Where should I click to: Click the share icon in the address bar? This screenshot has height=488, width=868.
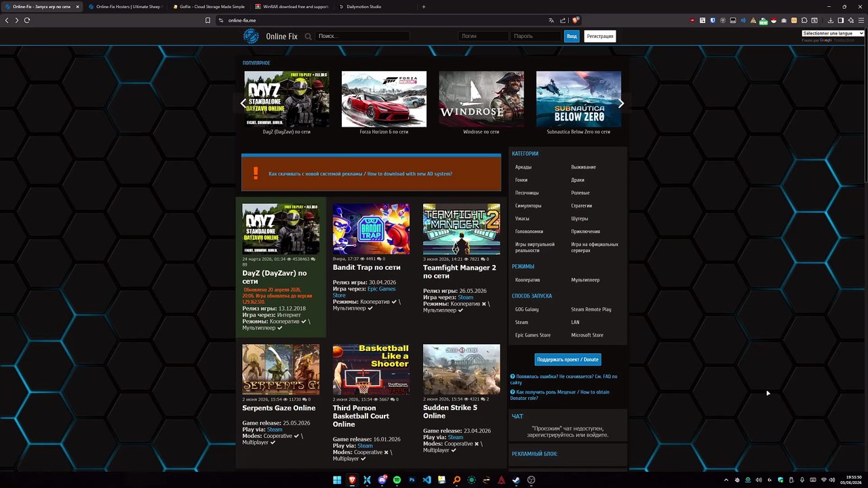coord(563,20)
